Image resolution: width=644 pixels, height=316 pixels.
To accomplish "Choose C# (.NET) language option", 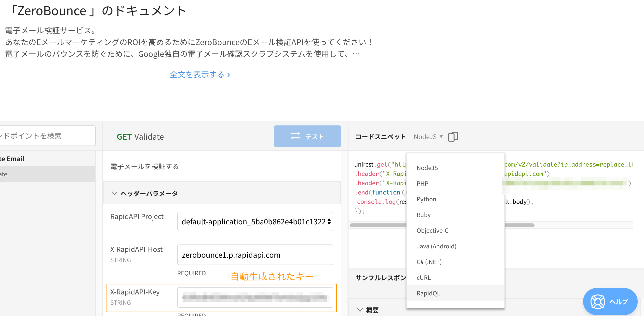I will click(x=429, y=262).
